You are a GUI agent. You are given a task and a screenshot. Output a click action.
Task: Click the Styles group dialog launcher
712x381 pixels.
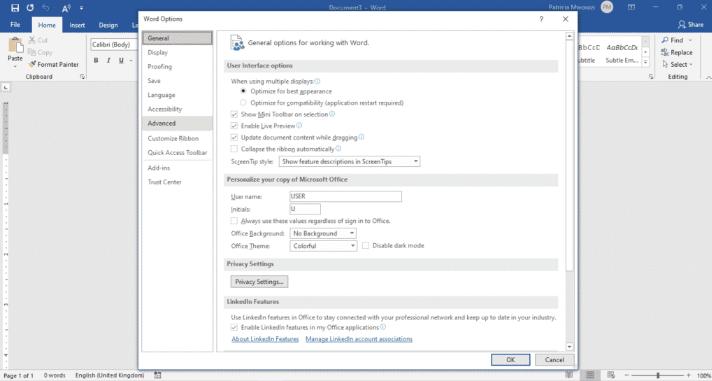pos(651,77)
